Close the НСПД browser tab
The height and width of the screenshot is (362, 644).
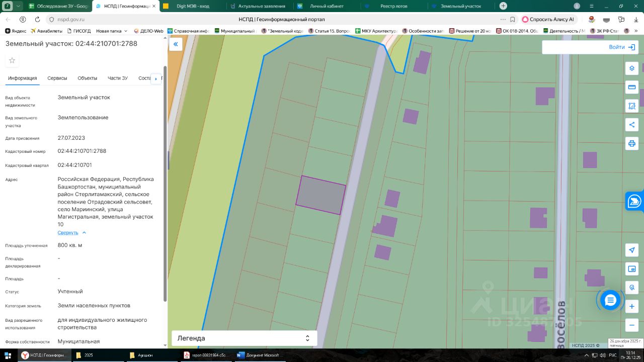coord(154,6)
